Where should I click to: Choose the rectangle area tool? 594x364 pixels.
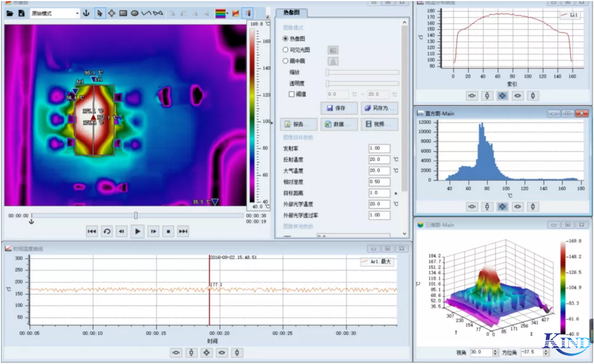click(123, 13)
